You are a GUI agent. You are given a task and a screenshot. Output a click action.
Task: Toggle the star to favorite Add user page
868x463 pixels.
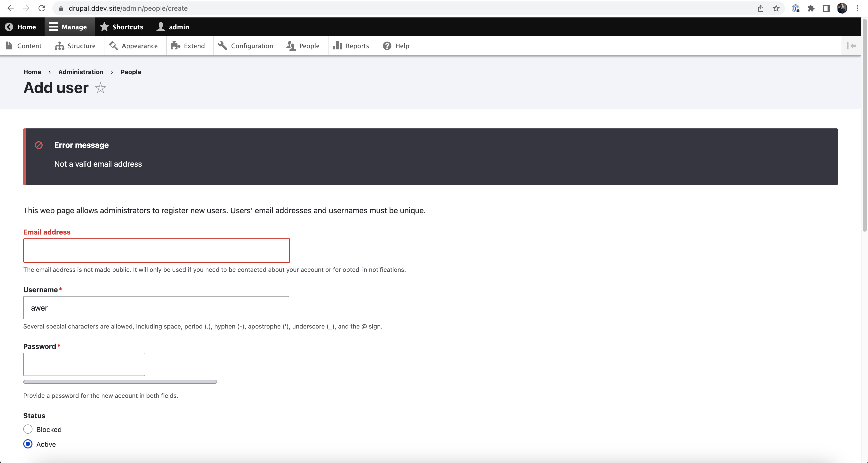click(100, 88)
